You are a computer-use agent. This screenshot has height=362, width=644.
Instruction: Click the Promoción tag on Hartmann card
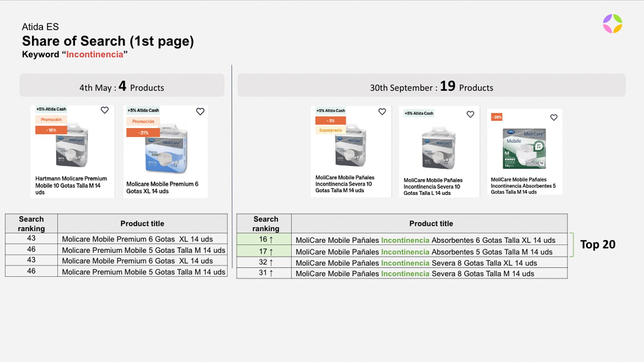[x=51, y=120]
